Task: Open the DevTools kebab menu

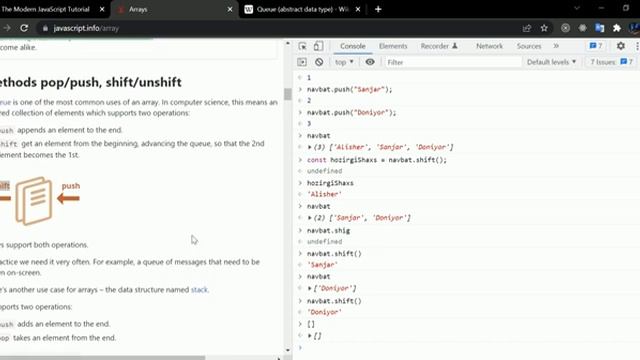Action: (x=637, y=46)
